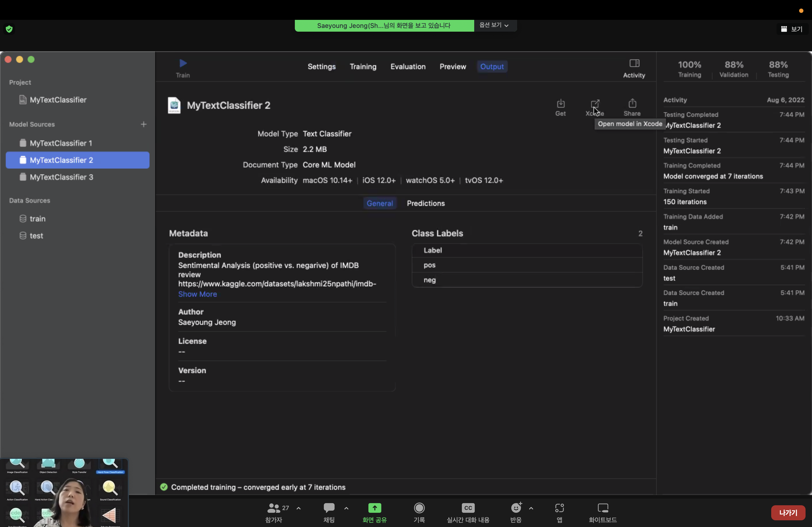Click the green completed training checkmark icon
Image resolution: width=812 pixels, height=527 pixels.
(x=164, y=488)
